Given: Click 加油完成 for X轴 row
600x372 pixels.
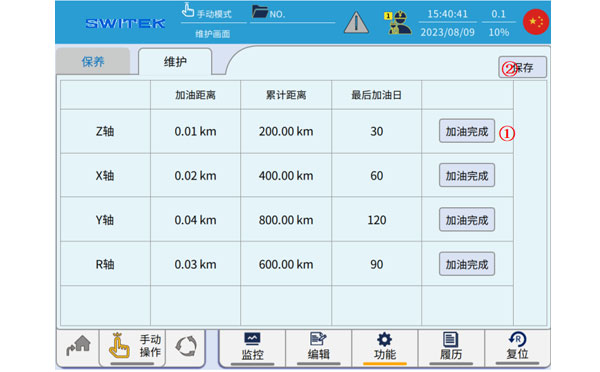Looking at the screenshot, I should (467, 176).
